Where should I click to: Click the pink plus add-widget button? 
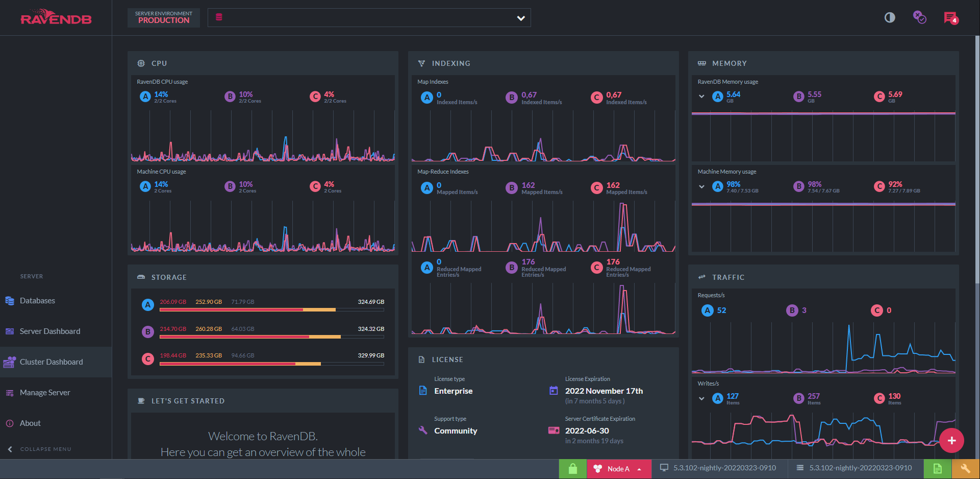[x=951, y=440]
